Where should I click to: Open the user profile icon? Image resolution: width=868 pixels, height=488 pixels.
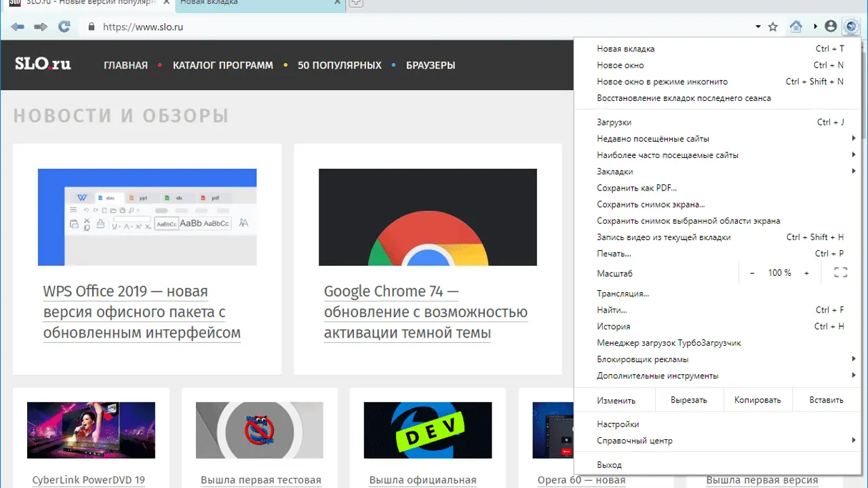click(831, 27)
